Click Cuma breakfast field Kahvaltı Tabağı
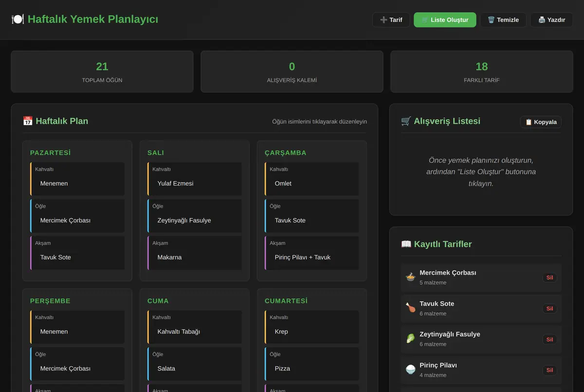Viewport: 584px width, 392px height. [195, 332]
